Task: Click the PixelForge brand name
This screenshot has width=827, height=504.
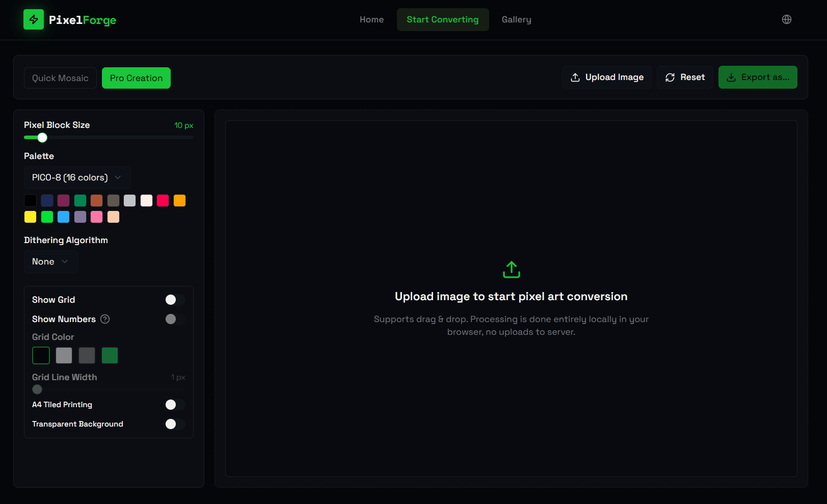Action: 83,20
